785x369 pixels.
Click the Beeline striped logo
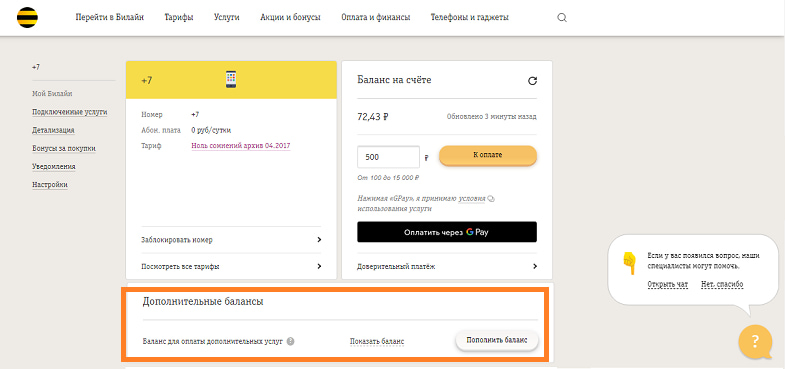[x=27, y=18]
